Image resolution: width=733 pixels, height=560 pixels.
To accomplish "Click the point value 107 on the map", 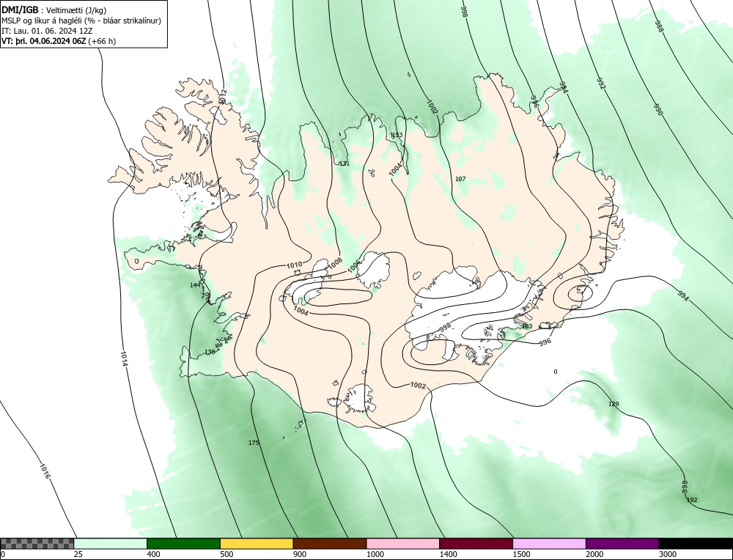I will (460, 179).
